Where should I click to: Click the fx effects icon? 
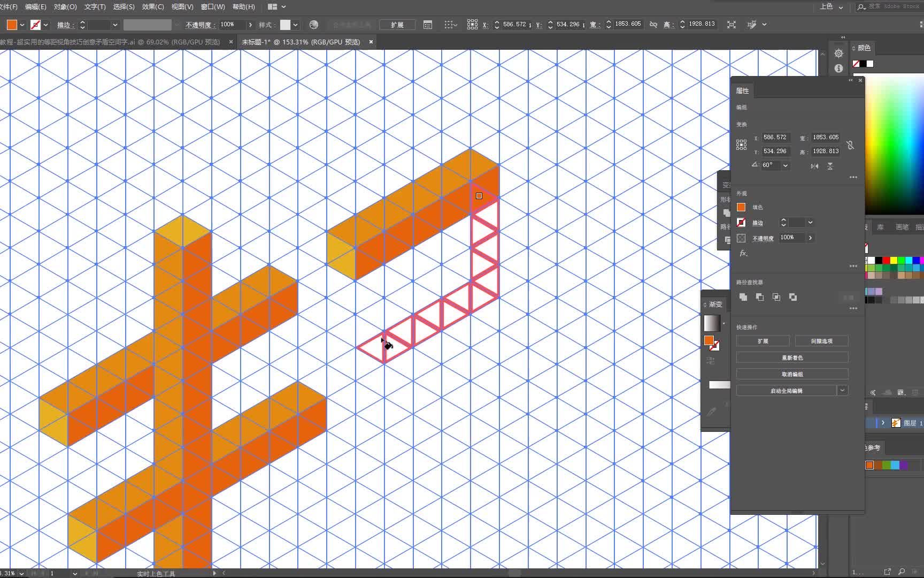(743, 253)
